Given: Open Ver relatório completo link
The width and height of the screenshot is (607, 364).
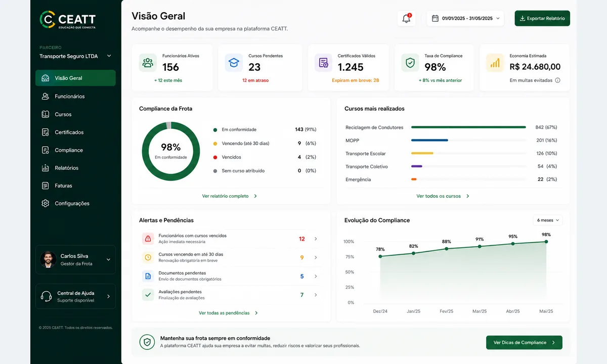Looking at the screenshot, I should coord(230,196).
